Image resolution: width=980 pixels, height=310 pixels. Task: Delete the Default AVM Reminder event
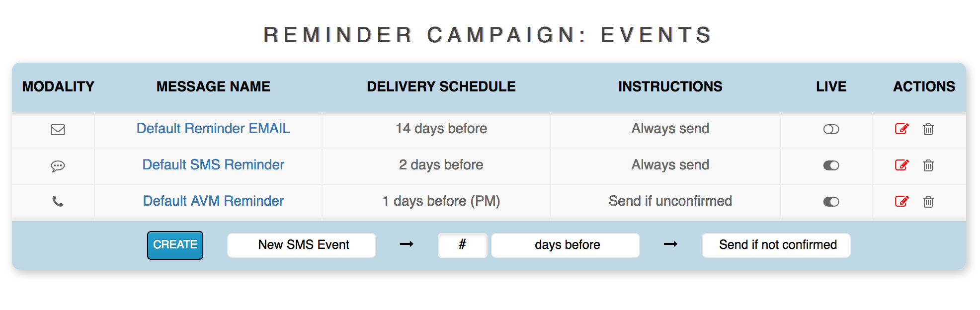point(928,202)
